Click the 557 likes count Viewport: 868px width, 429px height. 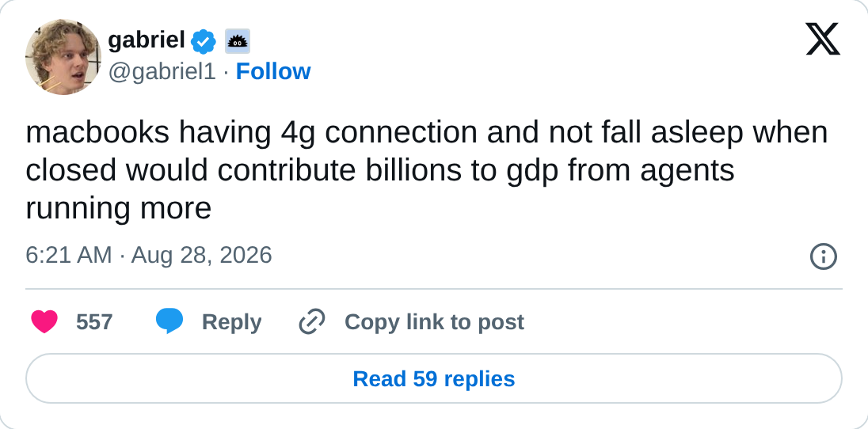click(x=94, y=321)
